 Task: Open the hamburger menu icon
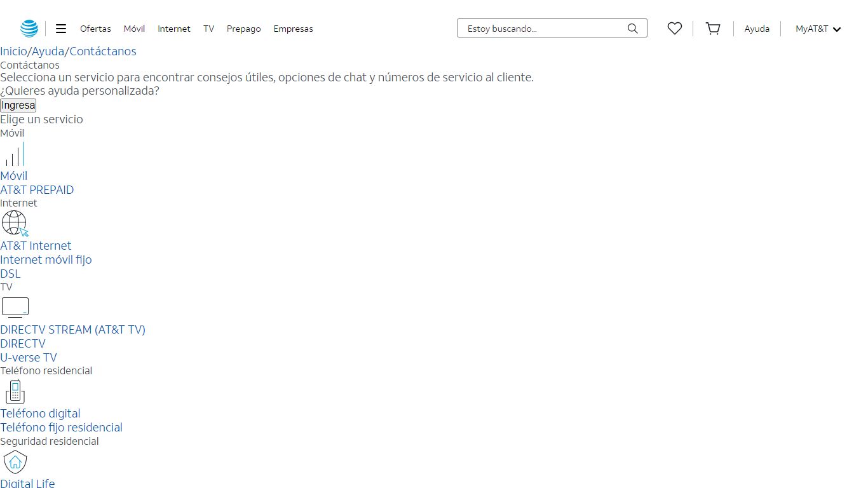point(61,29)
